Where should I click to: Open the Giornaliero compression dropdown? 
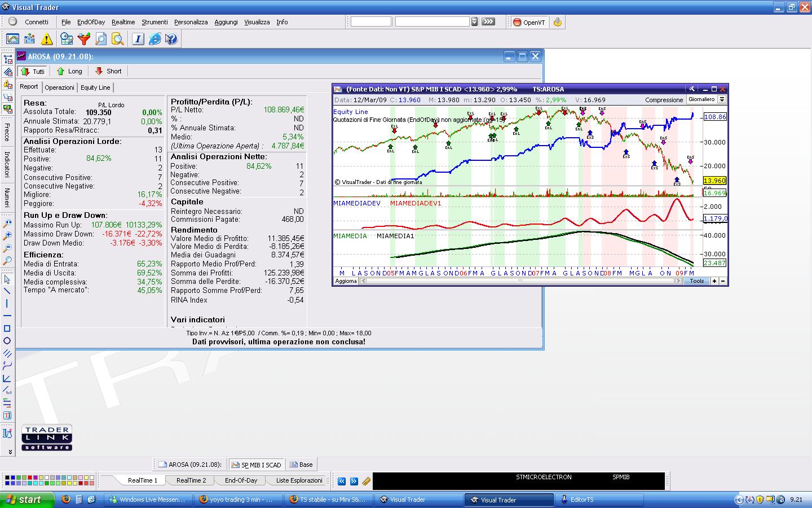click(722, 99)
